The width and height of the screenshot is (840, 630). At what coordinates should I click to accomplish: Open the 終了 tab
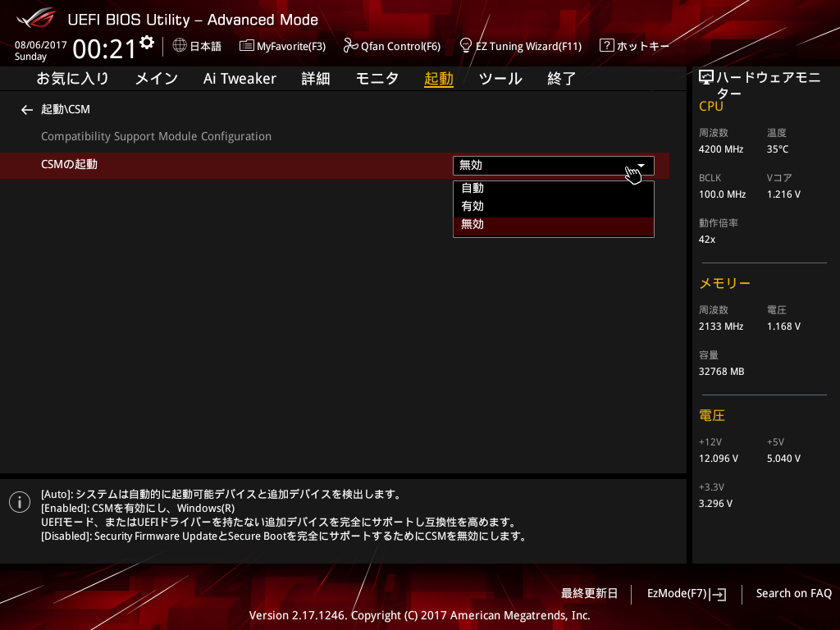click(x=561, y=79)
